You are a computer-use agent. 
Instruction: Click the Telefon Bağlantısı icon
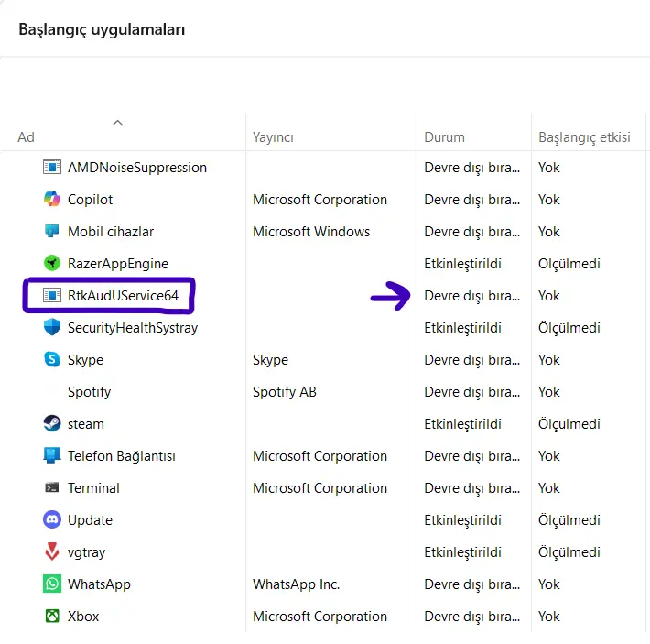pyautogui.click(x=52, y=455)
